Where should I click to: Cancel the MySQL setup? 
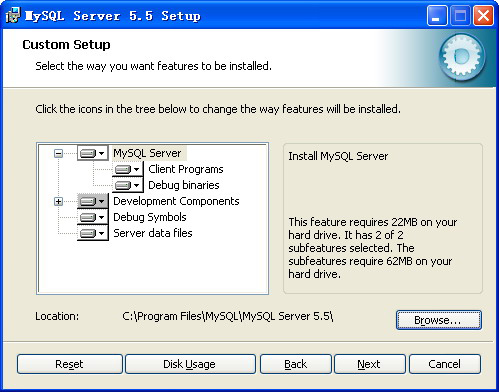pyautogui.click(x=445, y=364)
